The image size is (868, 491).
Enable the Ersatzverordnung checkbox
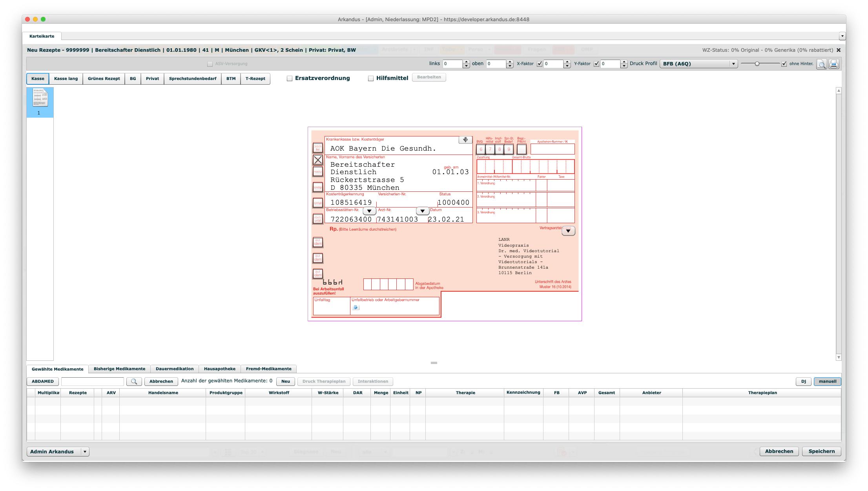(290, 78)
